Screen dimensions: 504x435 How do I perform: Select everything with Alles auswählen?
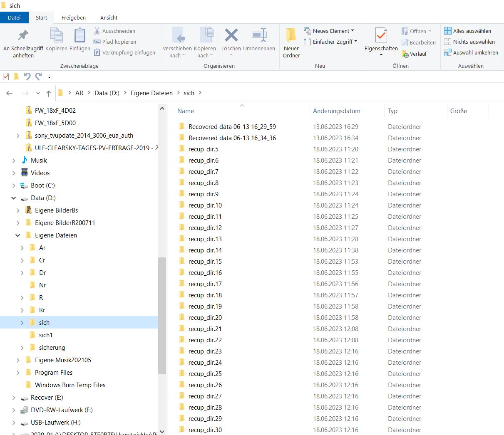(467, 31)
